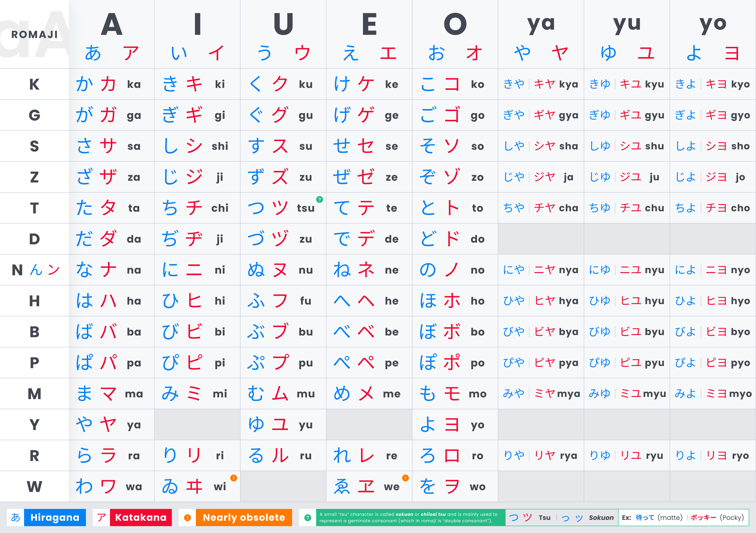Click the K row label
Viewport: 756px width, 533px height.
(35, 84)
